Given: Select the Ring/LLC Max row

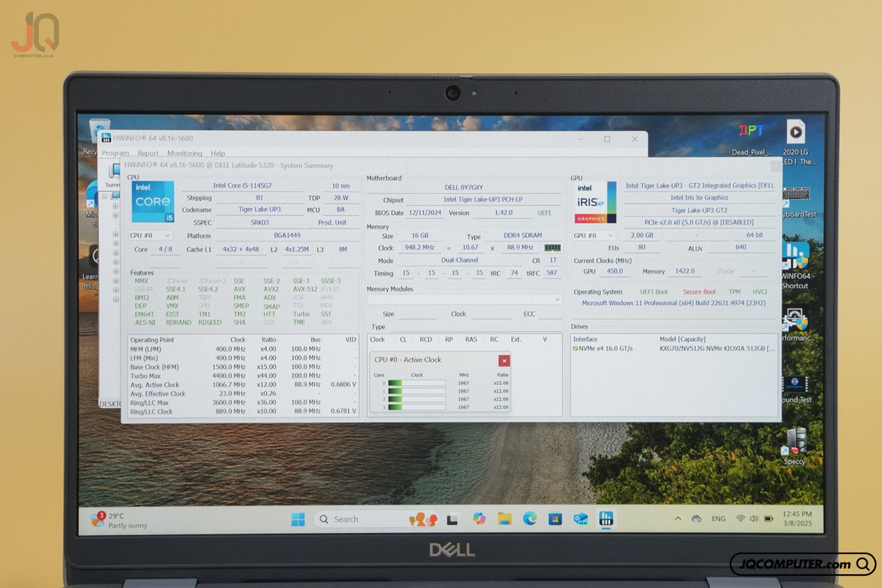Looking at the screenshot, I should (243, 403).
